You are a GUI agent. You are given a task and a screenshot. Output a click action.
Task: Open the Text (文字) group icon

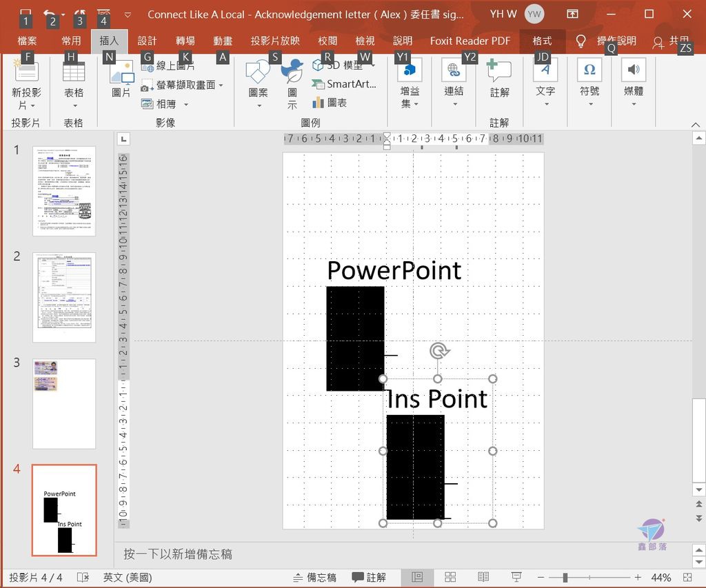(545, 70)
